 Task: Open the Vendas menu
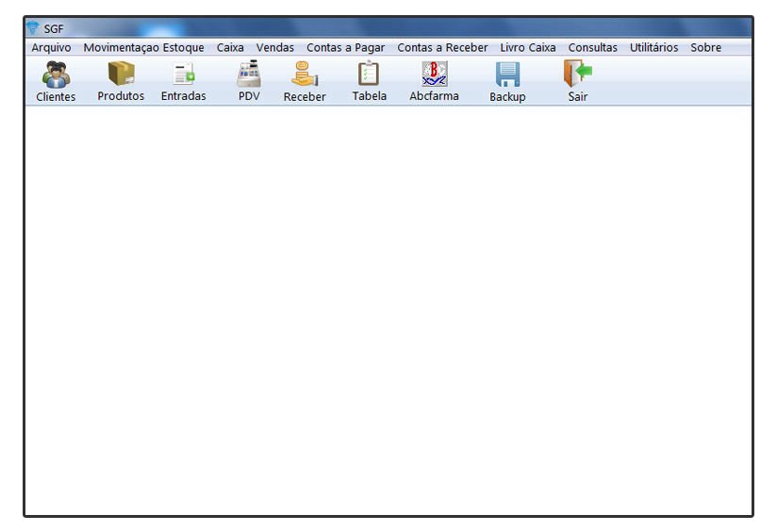click(275, 47)
